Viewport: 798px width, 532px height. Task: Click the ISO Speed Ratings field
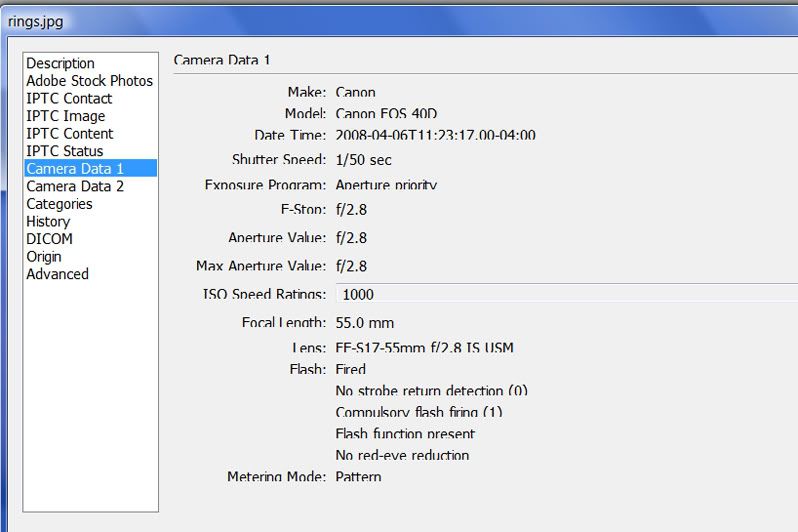[x=560, y=294]
